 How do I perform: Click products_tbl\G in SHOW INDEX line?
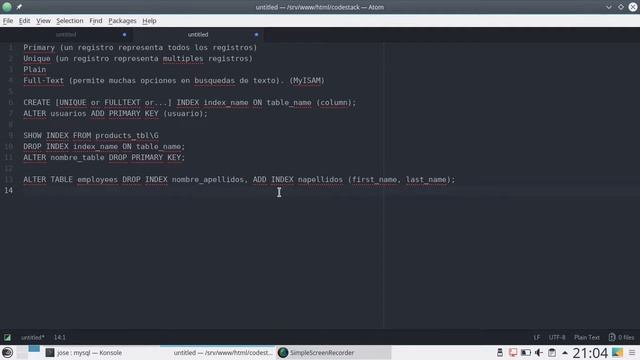tap(127, 136)
